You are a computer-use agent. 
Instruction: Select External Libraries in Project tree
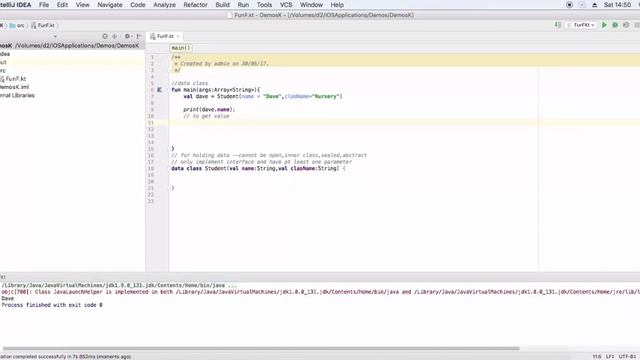pos(17,96)
